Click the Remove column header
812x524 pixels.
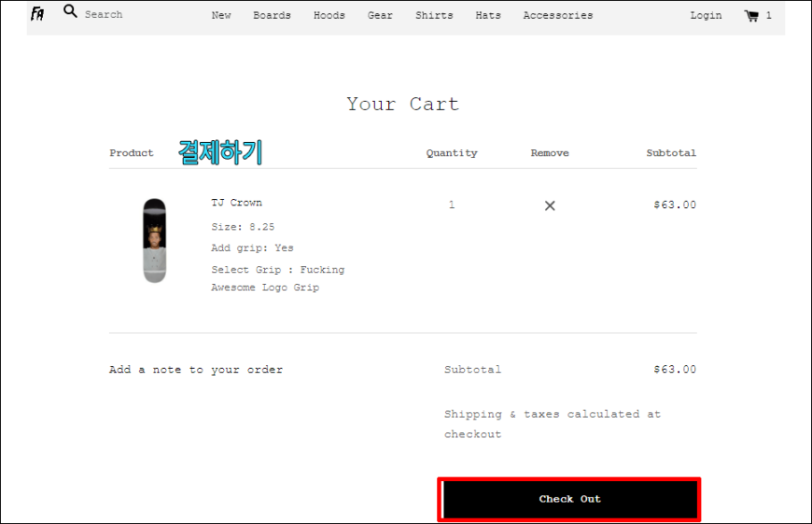tap(550, 153)
